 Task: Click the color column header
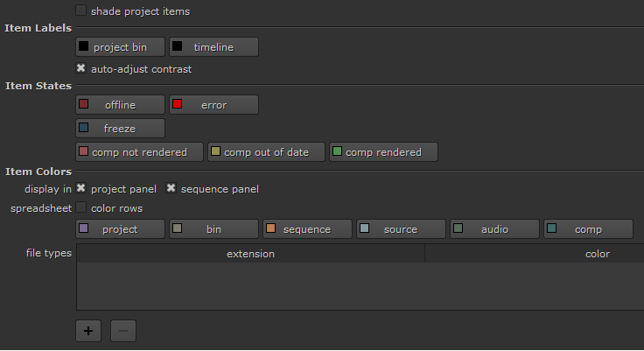click(x=597, y=254)
